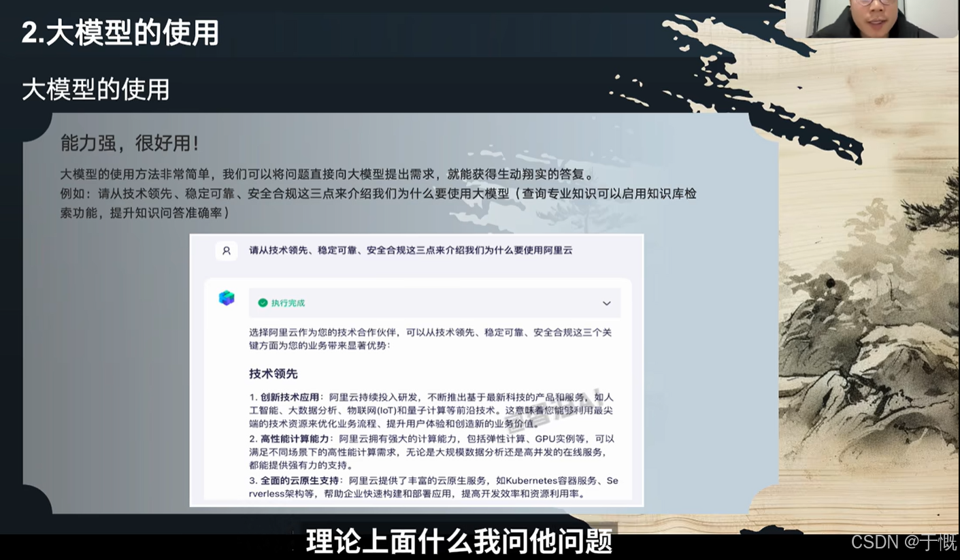Click the bold text 全面的云原生支持
Screen dimensions: 960x560
(299, 481)
